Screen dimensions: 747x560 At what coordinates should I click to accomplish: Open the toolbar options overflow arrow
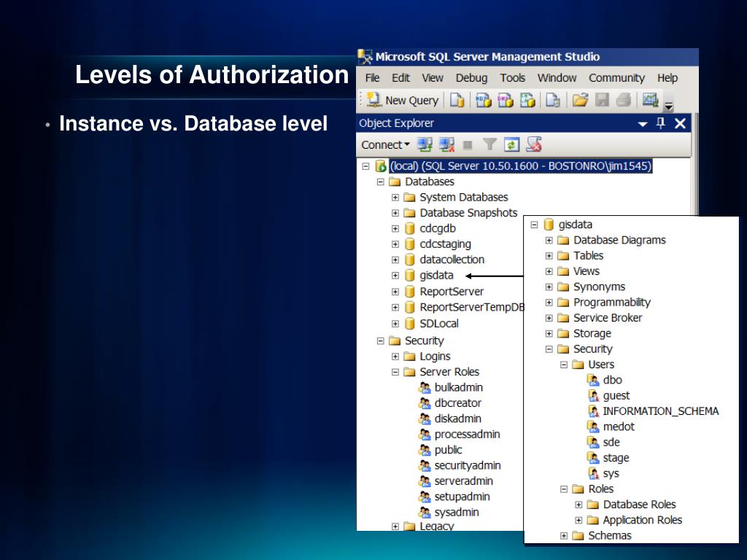click(669, 106)
